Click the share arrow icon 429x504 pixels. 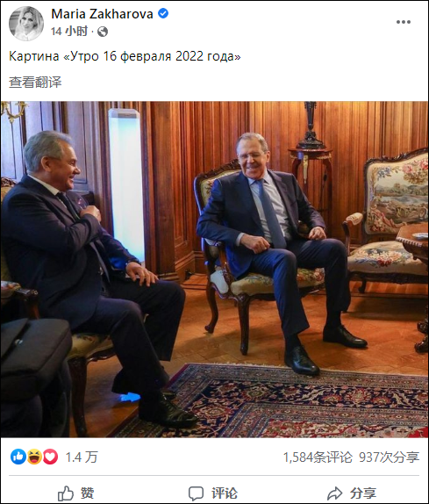click(x=335, y=493)
